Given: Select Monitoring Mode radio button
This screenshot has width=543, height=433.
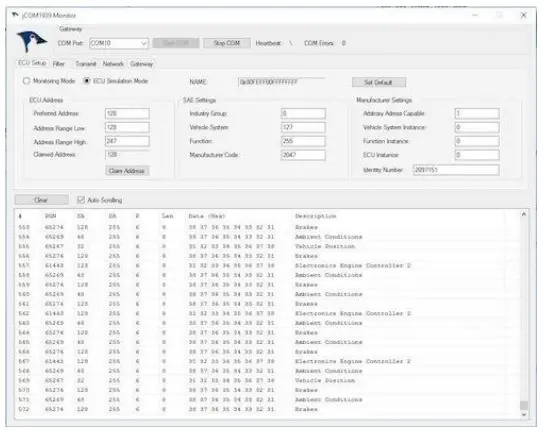Looking at the screenshot, I should (x=26, y=81).
